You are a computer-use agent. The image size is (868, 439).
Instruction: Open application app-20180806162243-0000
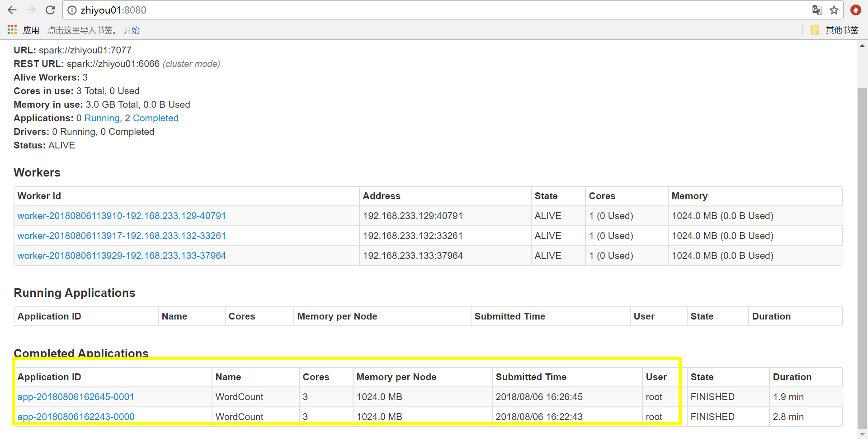(76, 417)
